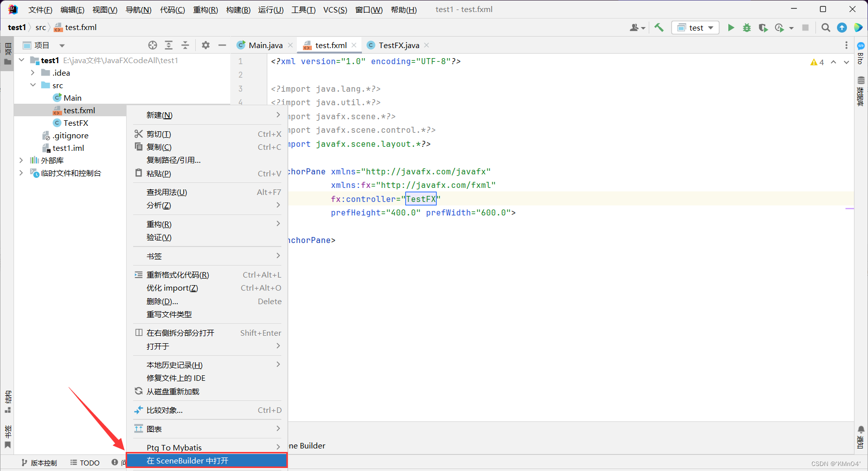This screenshot has height=471, width=868.
Task: Open the Diagrams submenu in the context menu
Action: click(x=207, y=429)
